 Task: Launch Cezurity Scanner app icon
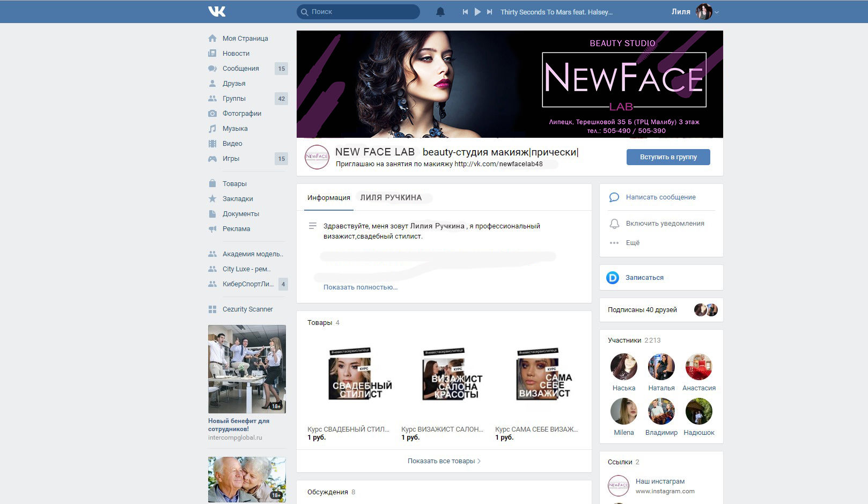(x=212, y=309)
